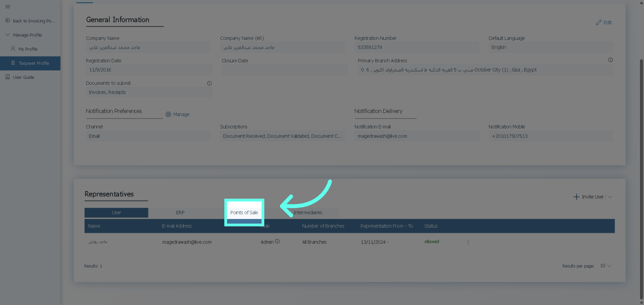The width and height of the screenshot is (644, 305).
Task: Open the three-dot row actions menu
Action: tap(468, 242)
